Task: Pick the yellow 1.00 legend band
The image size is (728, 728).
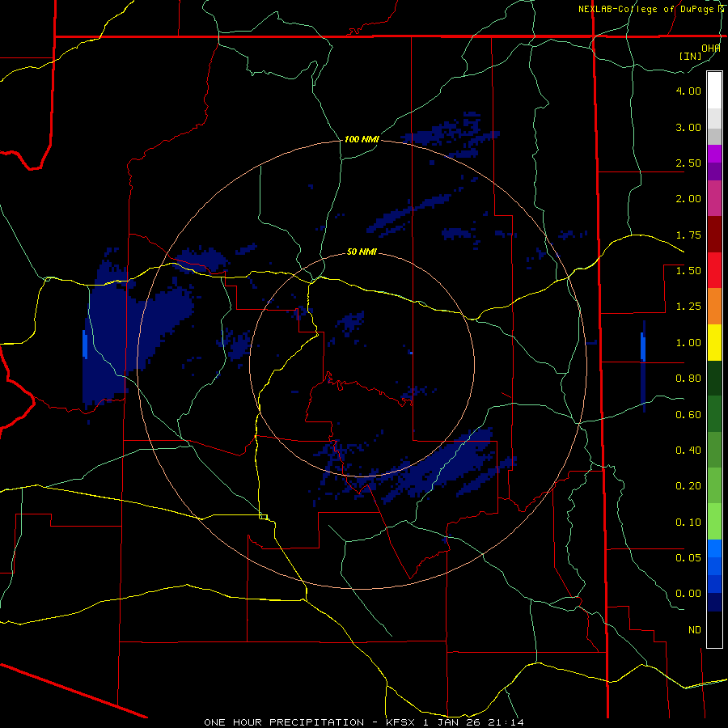Action: 714,343
